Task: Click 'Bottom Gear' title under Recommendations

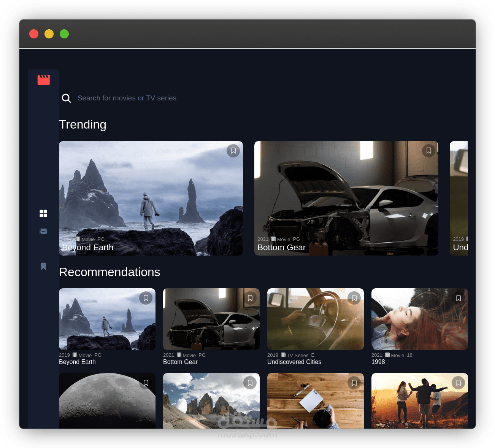Action: point(180,362)
